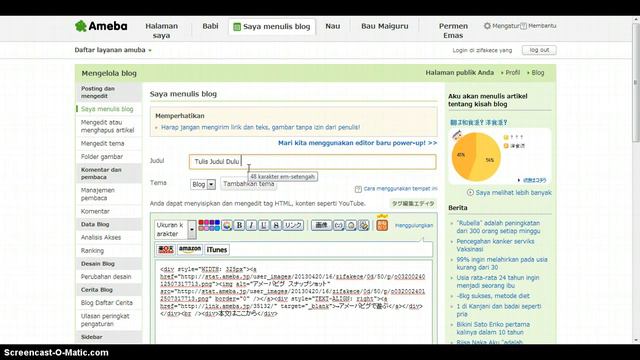Open Folder gambar in sidebar
This screenshot has height=360, width=640.
click(102, 156)
